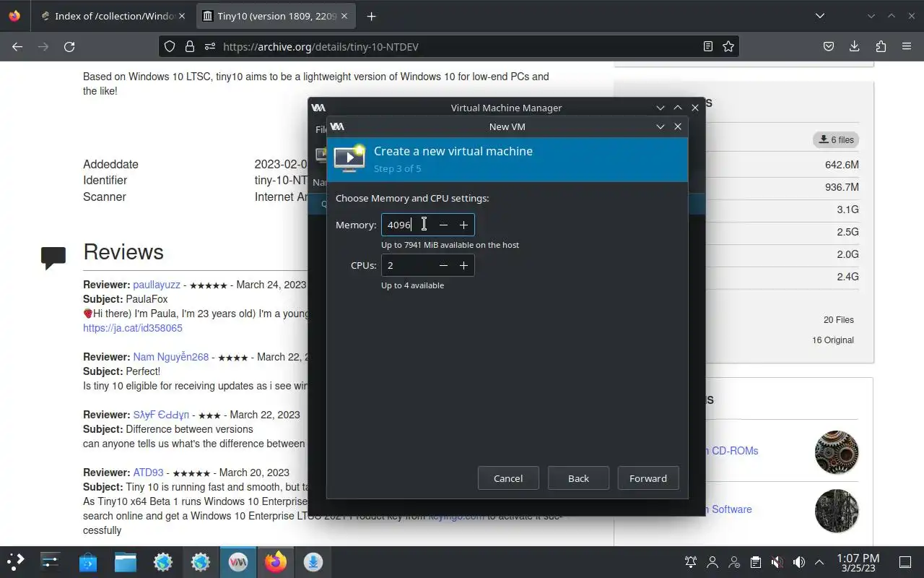
Task: Click into the CPUs value field
Action: (x=408, y=265)
